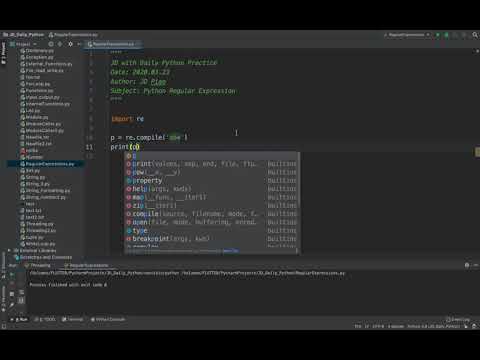This screenshot has height=360, width=480.
Task: Select String_Formatting.py in the project tree
Action: click(45, 191)
